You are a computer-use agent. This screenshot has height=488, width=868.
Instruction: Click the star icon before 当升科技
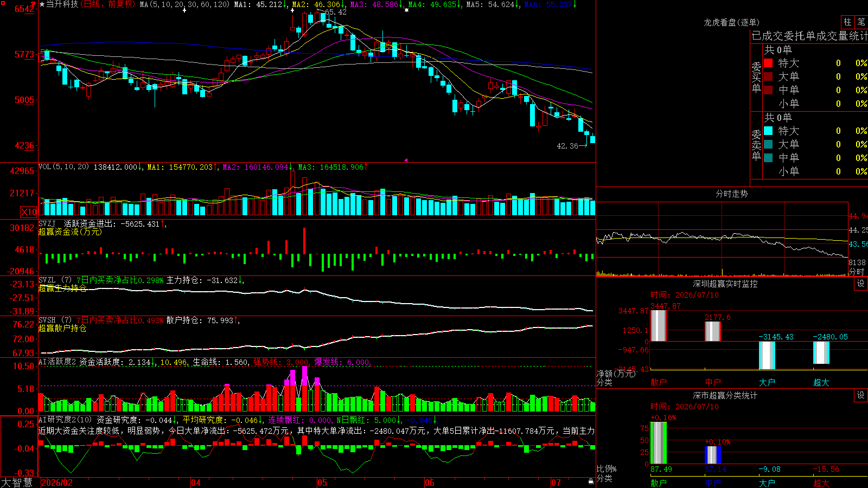pyautogui.click(x=42, y=4)
